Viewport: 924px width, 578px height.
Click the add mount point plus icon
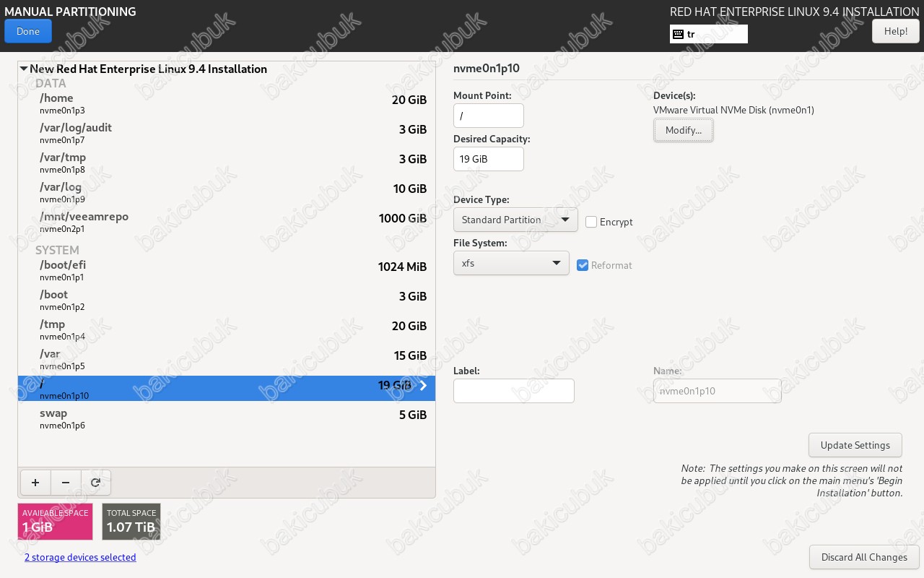[35, 483]
